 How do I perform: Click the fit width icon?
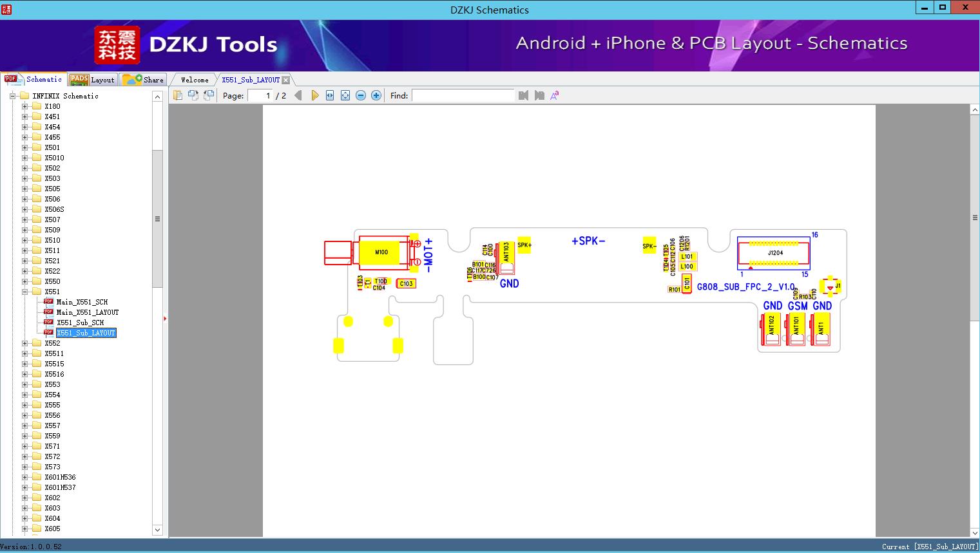click(x=330, y=95)
